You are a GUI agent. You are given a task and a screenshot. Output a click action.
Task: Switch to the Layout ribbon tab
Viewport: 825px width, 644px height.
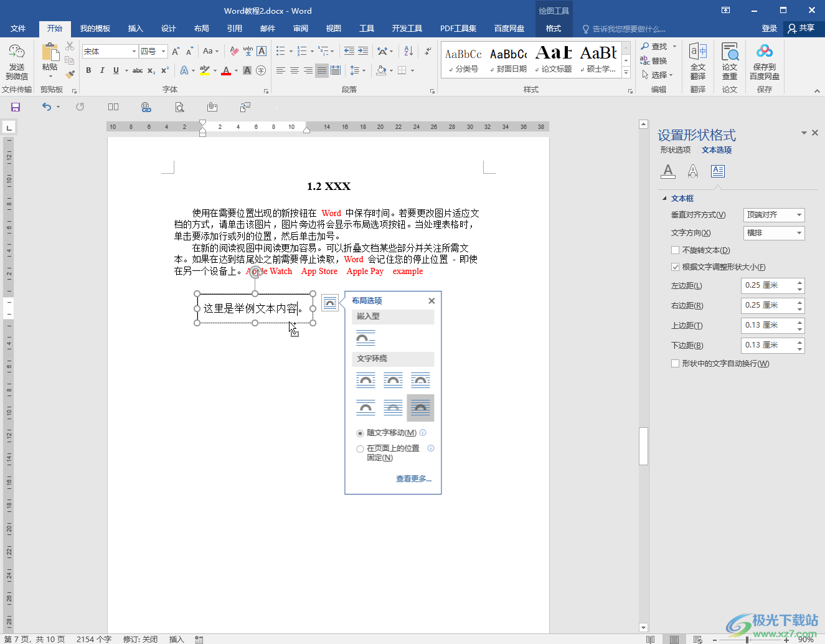201,29
